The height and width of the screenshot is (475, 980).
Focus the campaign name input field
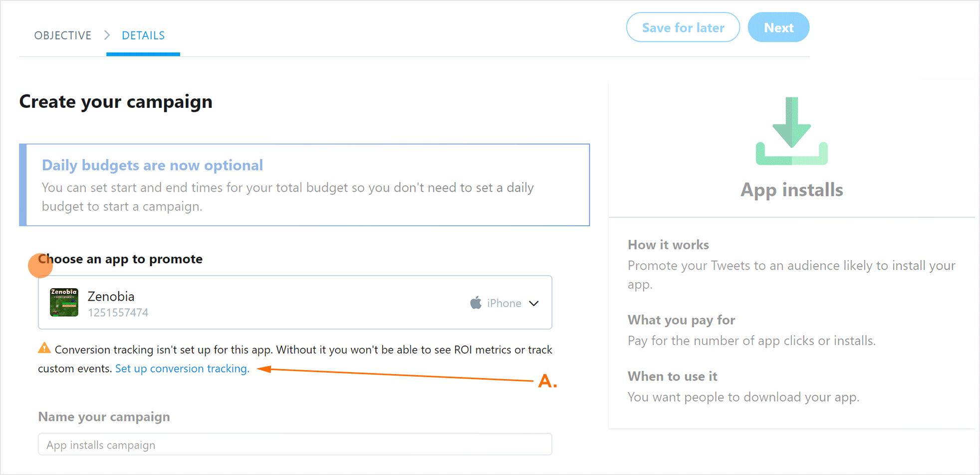pos(295,445)
